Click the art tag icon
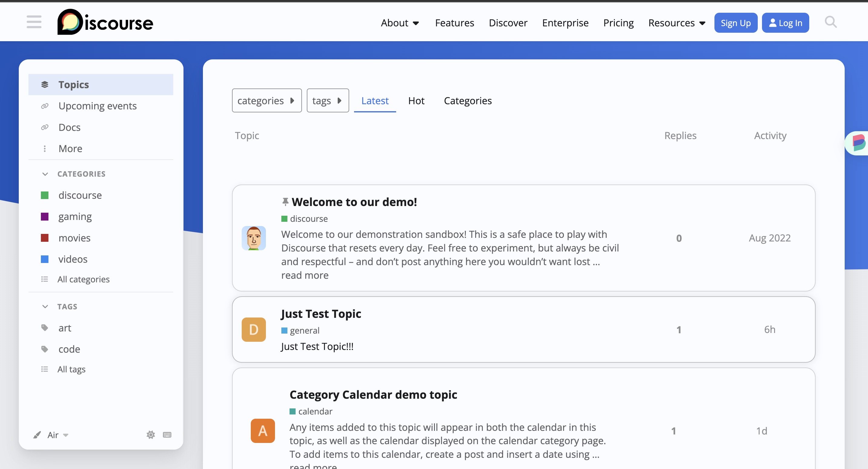 [x=45, y=328]
